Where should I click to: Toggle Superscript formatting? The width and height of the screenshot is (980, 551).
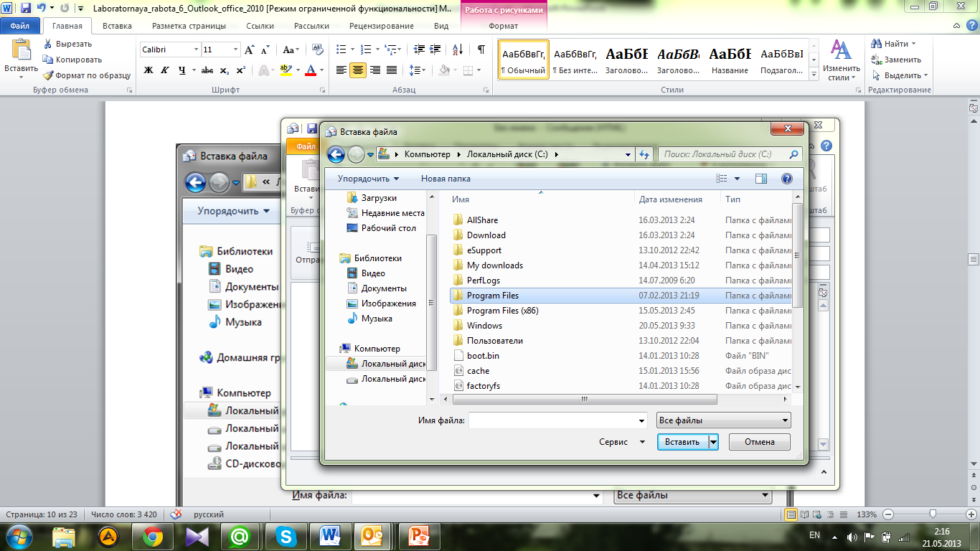[x=240, y=70]
